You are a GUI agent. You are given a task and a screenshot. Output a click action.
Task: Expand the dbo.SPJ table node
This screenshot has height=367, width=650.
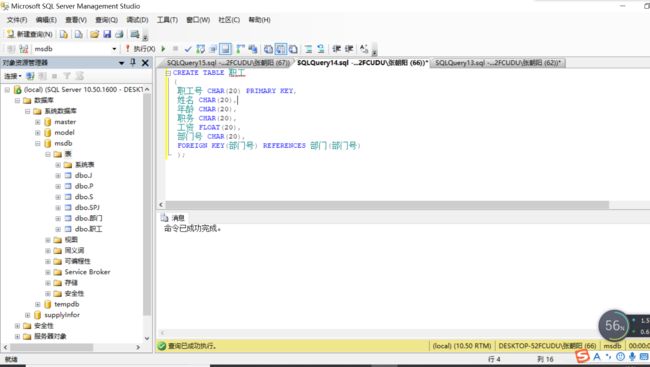[58, 207]
